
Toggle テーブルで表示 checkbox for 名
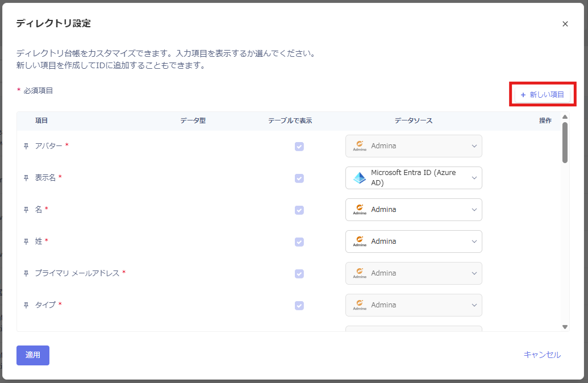coord(299,210)
